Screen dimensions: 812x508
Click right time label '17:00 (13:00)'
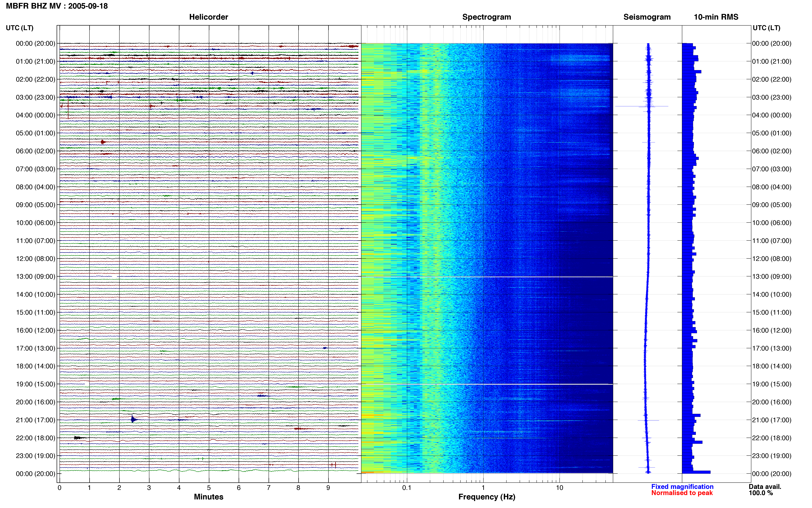[772, 348]
